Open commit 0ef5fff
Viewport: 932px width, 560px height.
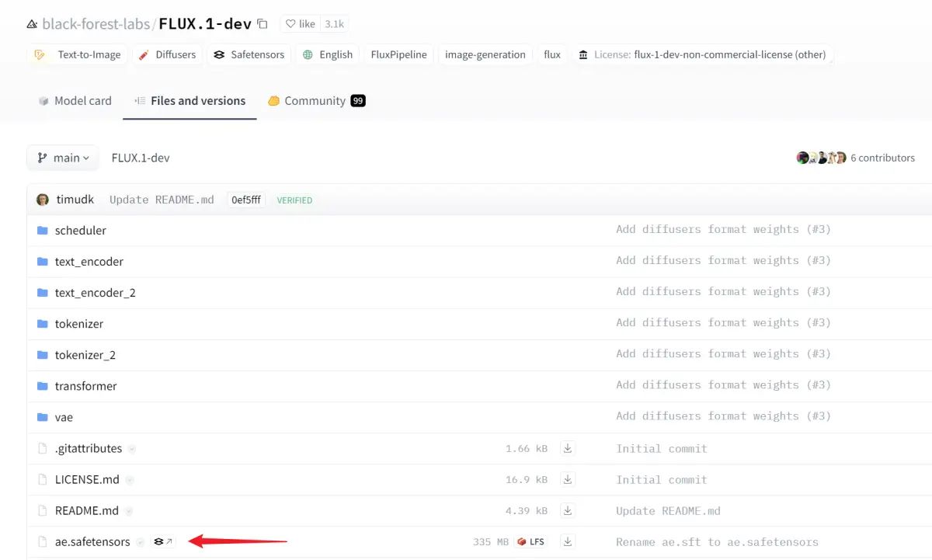coord(245,200)
